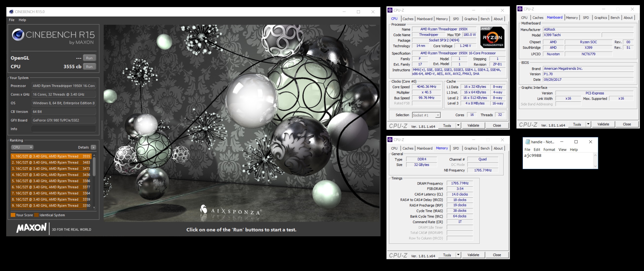
Task: Select ranking entry 1 with score 3555
Action: pos(51,156)
